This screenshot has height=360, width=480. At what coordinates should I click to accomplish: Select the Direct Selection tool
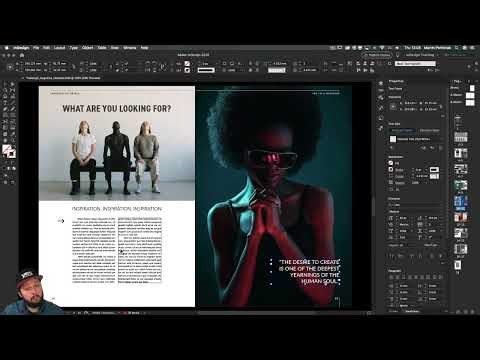coord(13,84)
